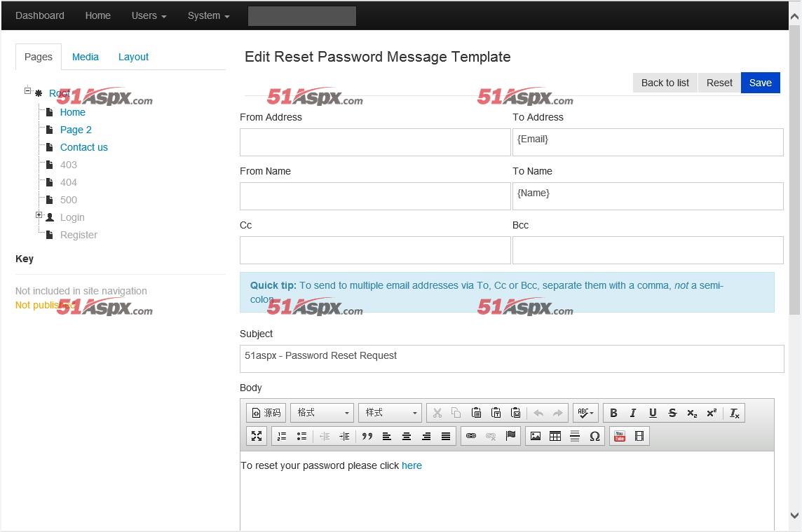The image size is (802, 532).
Task: Click the Undo arrow icon
Action: [x=538, y=413]
